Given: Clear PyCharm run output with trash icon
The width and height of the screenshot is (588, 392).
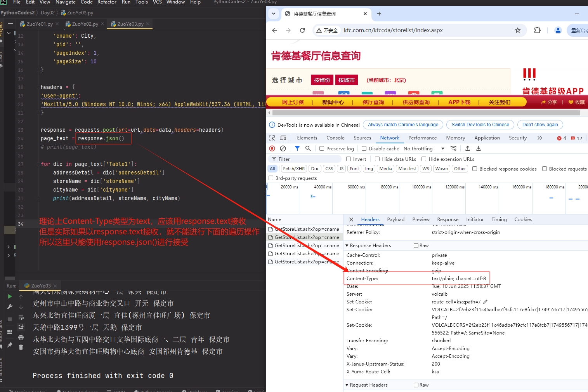Looking at the screenshot, I should (x=21, y=347).
